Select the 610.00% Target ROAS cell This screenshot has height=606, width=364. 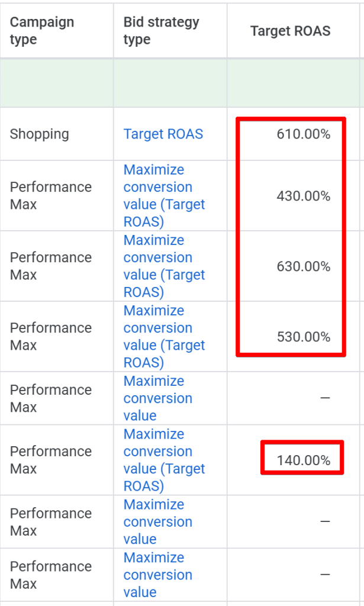click(303, 134)
